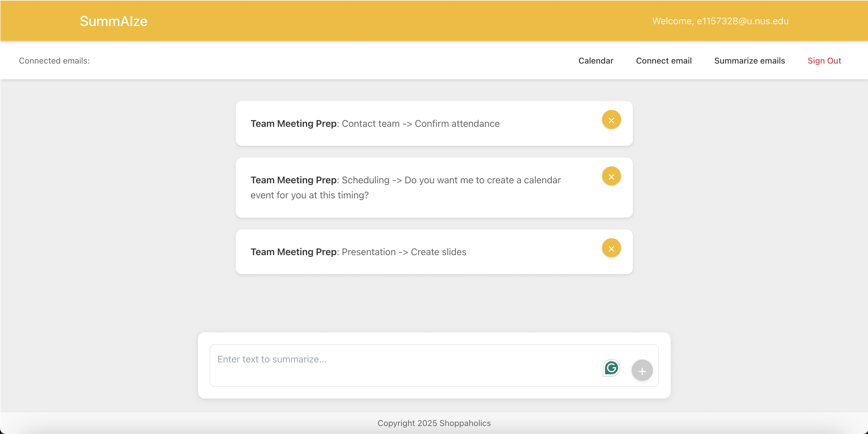Image resolution: width=868 pixels, height=434 pixels.
Task: Dismiss the Create slides card
Action: pyautogui.click(x=611, y=248)
